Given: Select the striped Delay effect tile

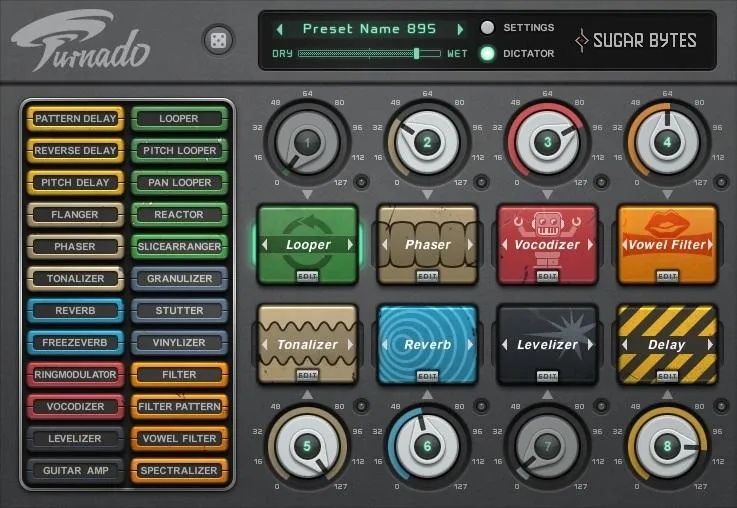Looking at the screenshot, I should click(667, 344).
